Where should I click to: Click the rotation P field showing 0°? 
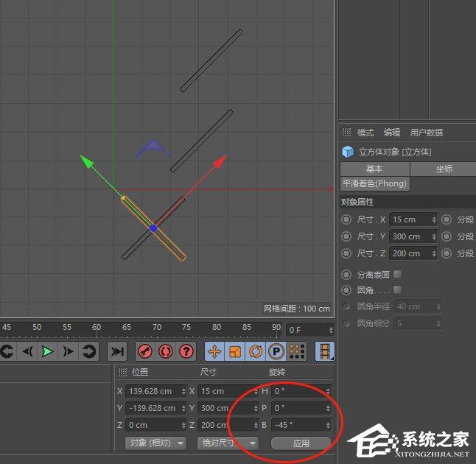click(x=301, y=408)
